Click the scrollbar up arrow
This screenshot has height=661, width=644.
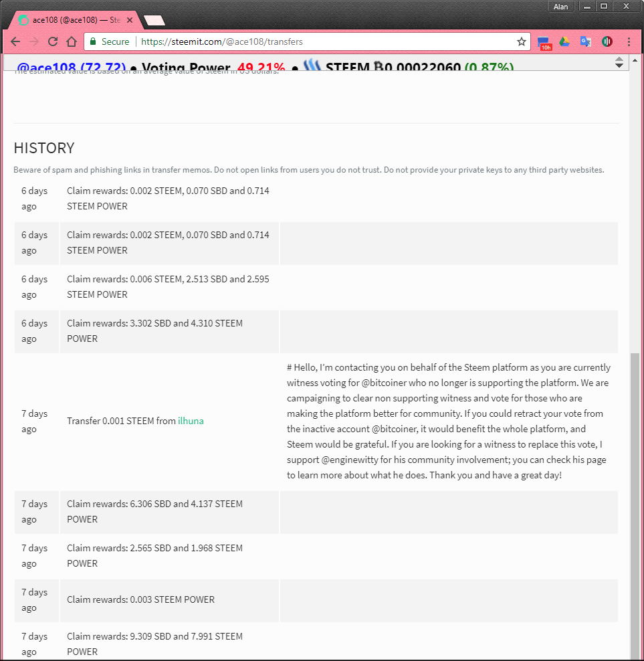tap(635, 60)
